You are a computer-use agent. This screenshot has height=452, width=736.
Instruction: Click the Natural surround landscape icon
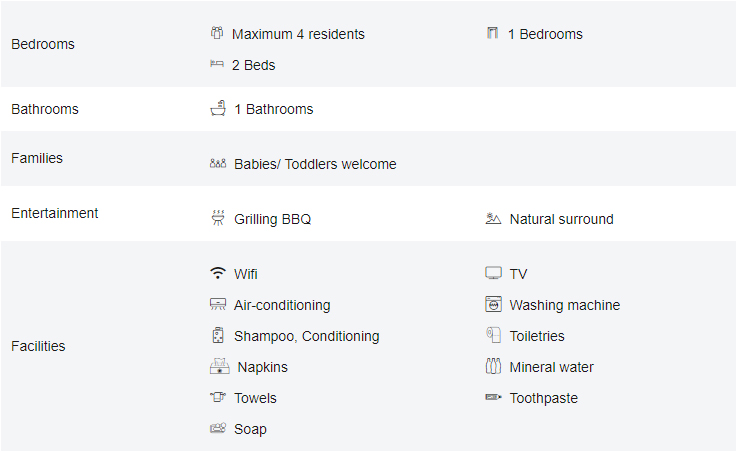pos(493,218)
